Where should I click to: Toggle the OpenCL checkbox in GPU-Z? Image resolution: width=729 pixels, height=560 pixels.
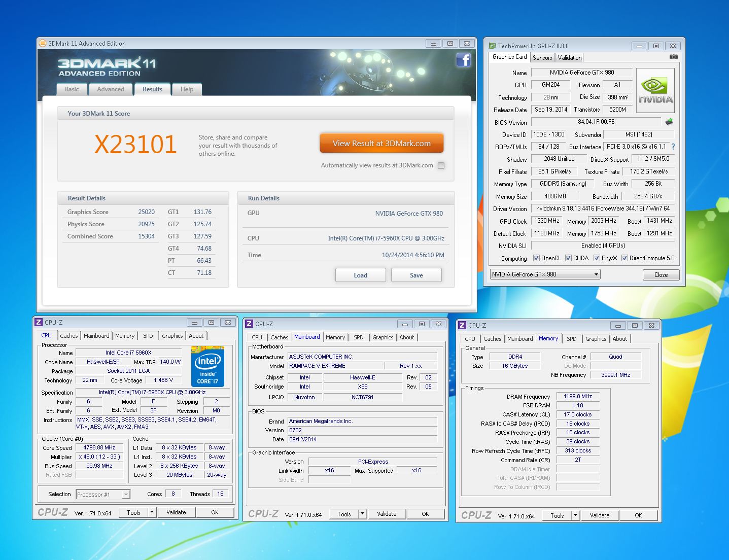(536, 258)
